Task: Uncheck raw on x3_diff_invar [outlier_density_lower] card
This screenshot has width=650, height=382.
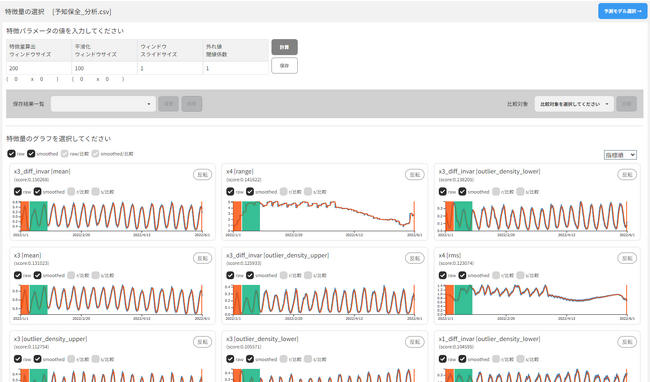Action: [x=443, y=191]
